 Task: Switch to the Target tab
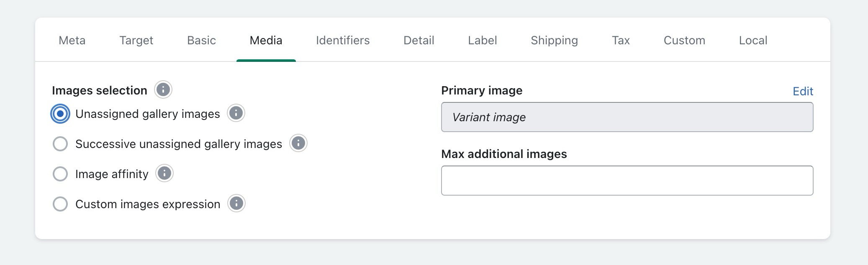[x=136, y=41]
